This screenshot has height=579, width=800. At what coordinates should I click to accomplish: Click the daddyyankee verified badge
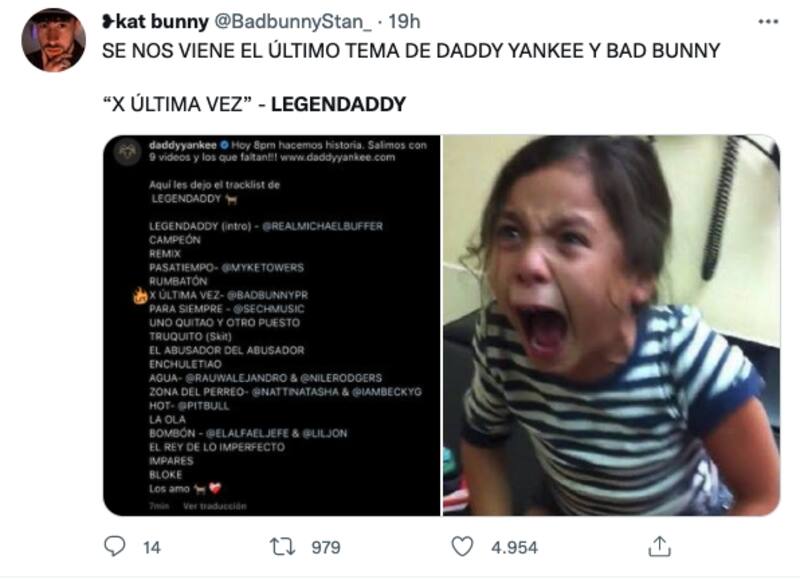pos(224,145)
